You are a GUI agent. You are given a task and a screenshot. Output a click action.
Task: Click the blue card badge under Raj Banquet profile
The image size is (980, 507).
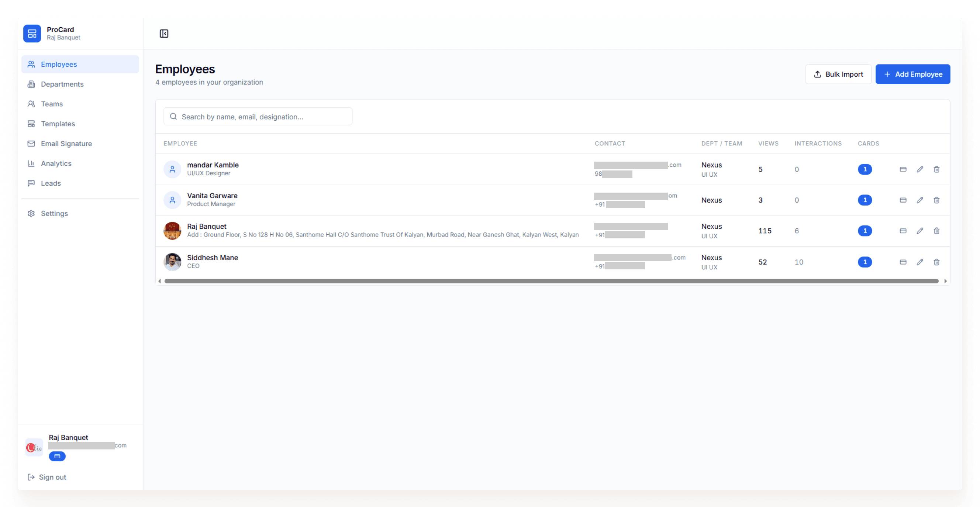(x=57, y=456)
